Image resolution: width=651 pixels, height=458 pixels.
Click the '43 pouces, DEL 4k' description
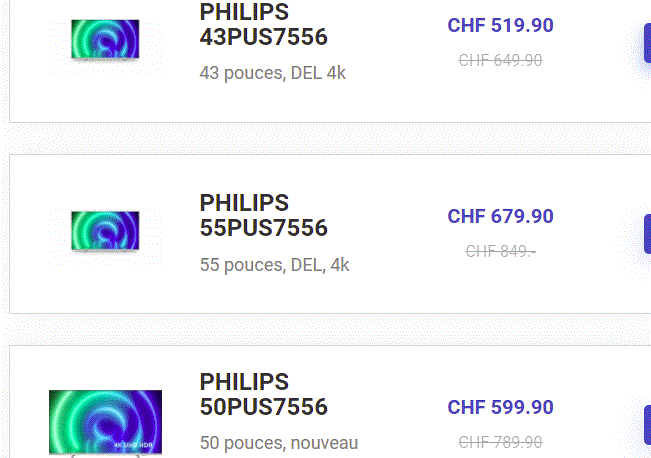(272, 73)
